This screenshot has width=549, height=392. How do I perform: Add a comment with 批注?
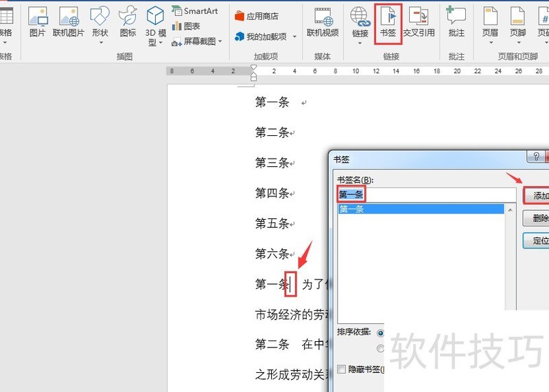point(456,22)
